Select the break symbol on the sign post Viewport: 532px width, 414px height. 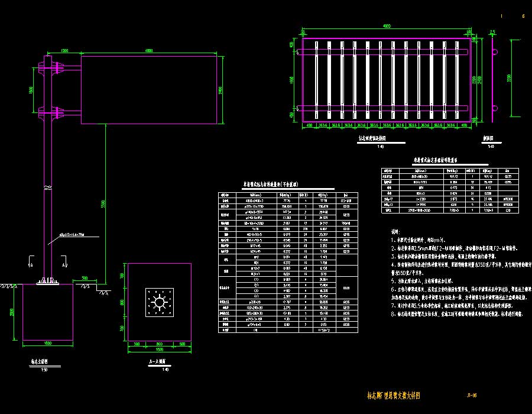tap(47, 187)
